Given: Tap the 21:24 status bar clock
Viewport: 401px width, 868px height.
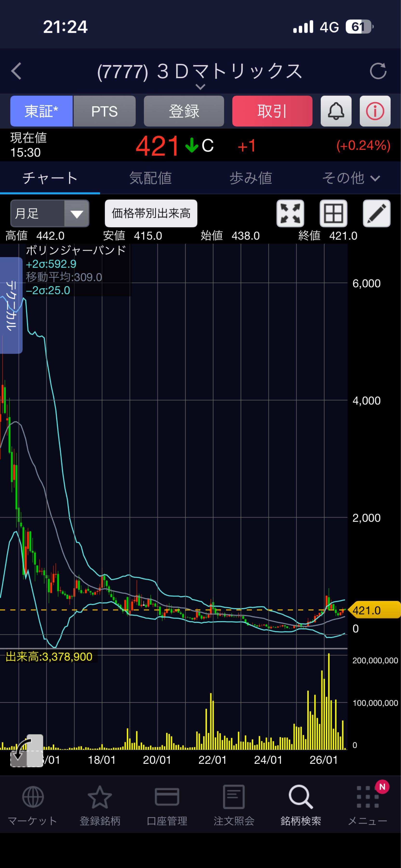Looking at the screenshot, I should click(65, 27).
